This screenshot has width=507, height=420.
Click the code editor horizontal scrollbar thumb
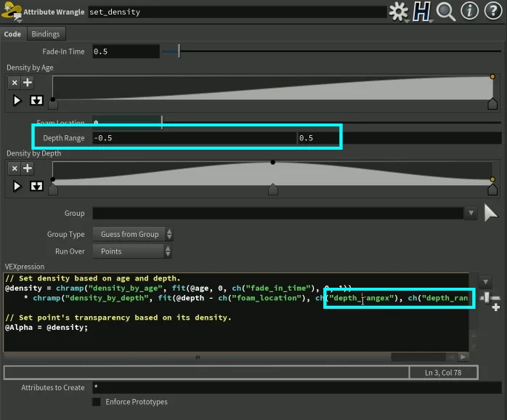pyautogui.click(x=198, y=357)
